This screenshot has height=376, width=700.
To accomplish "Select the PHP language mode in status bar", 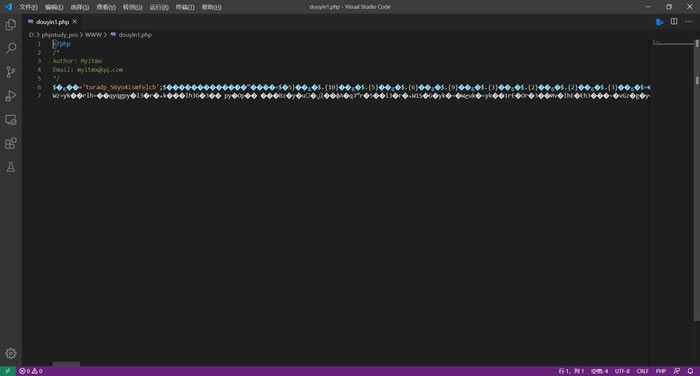I will (661, 371).
